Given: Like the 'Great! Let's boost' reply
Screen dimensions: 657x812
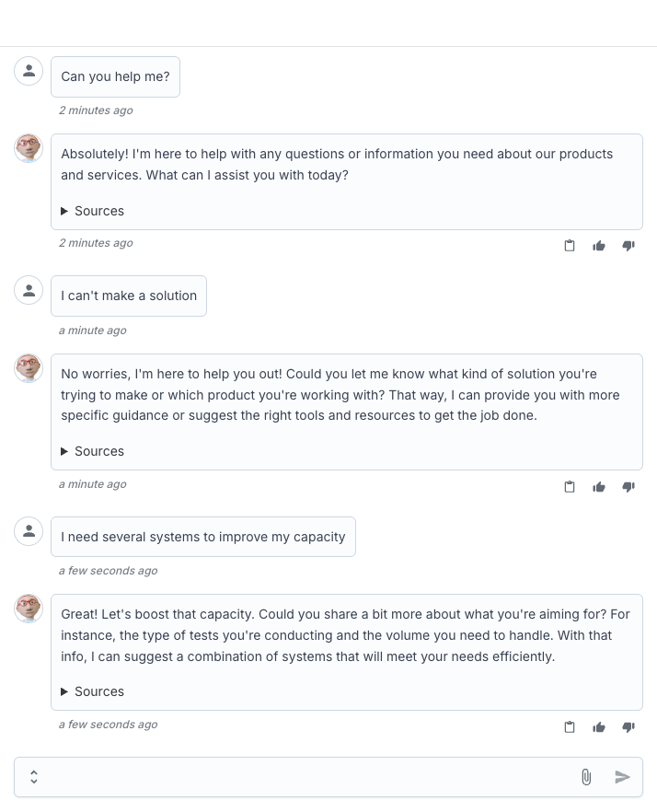Looking at the screenshot, I should click(599, 727).
